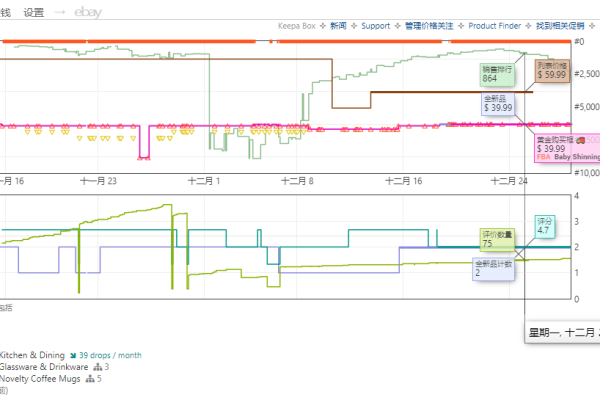The image size is (600, 400).
Task: Open the 新闻 news link
Action: pos(338,26)
